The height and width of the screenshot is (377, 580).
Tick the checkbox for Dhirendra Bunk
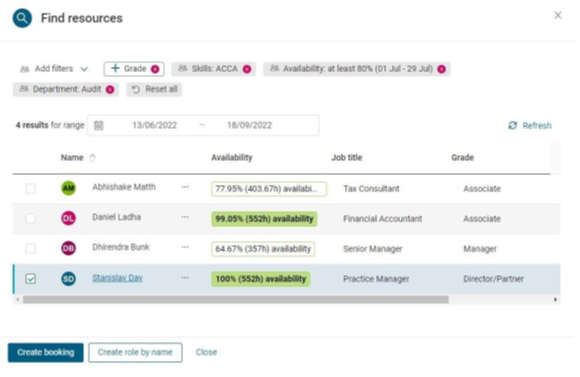point(31,249)
